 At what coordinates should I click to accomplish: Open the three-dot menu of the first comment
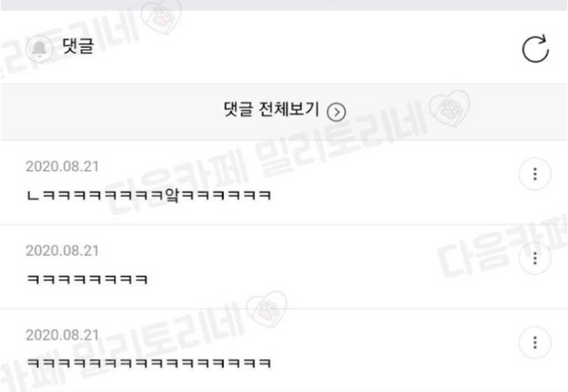pos(535,174)
